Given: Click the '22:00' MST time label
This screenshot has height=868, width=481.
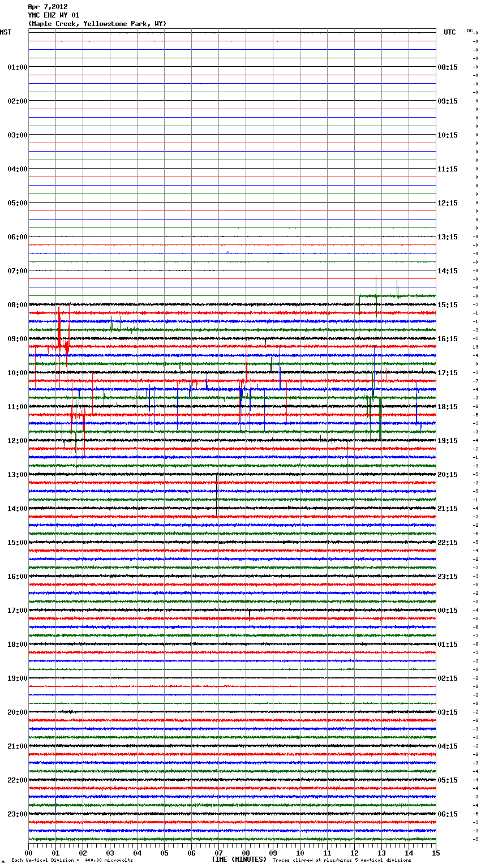Looking at the screenshot, I should pyautogui.click(x=18, y=780).
